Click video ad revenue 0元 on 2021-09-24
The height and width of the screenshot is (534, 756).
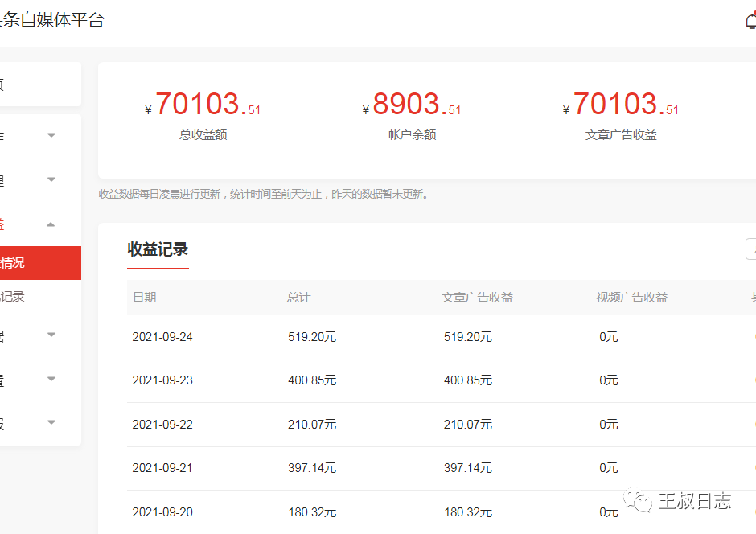pos(609,337)
